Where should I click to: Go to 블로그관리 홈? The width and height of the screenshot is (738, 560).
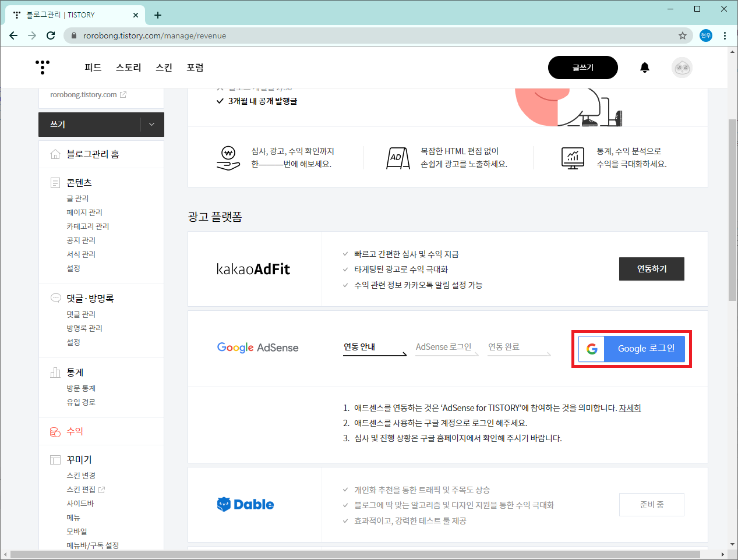click(x=93, y=154)
